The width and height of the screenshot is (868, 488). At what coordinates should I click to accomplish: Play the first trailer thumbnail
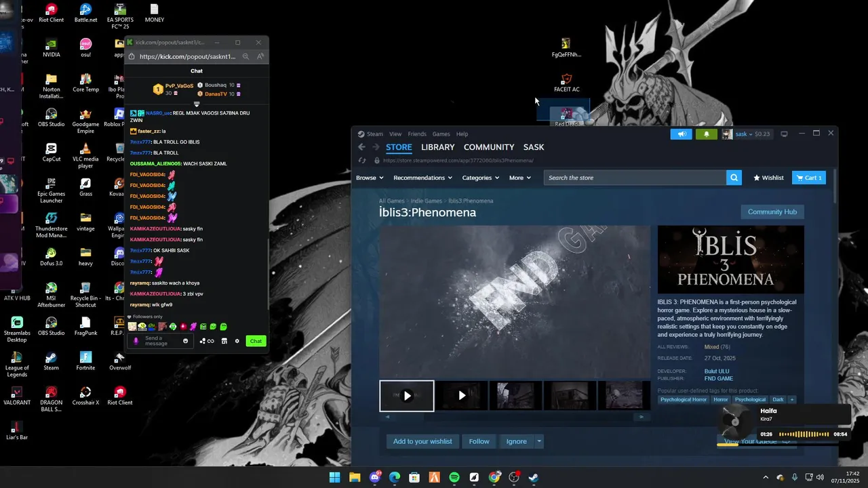[407, 396]
